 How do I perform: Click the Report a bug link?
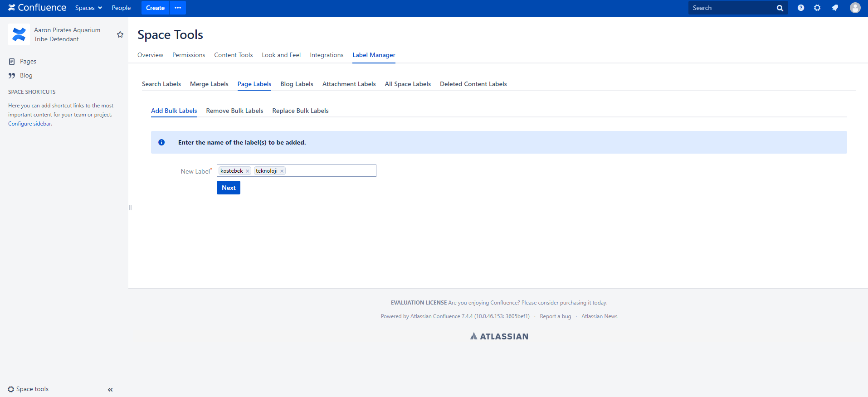[x=556, y=316]
